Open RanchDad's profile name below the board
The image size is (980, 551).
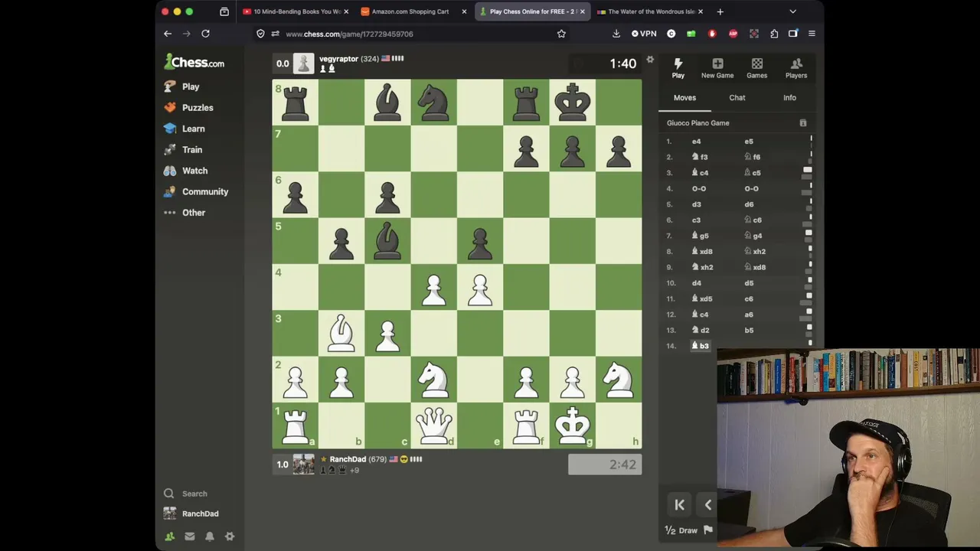pyautogui.click(x=348, y=459)
